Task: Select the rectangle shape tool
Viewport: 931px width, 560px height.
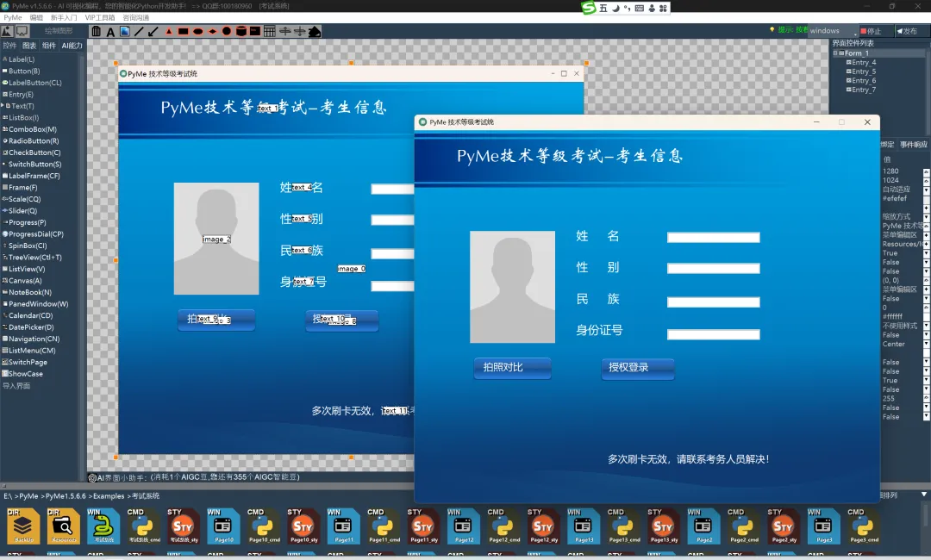Action: pyautogui.click(x=184, y=31)
